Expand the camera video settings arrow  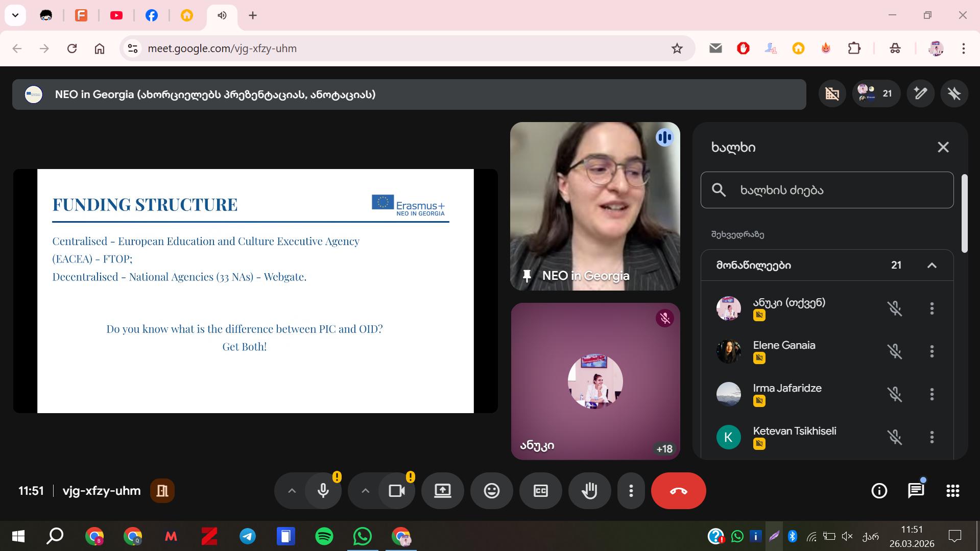365,491
